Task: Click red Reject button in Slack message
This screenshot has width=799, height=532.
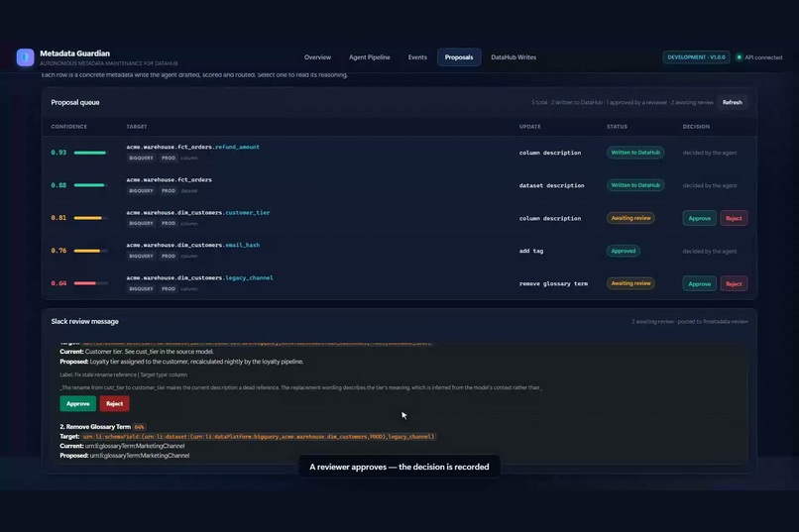Action: tap(115, 404)
